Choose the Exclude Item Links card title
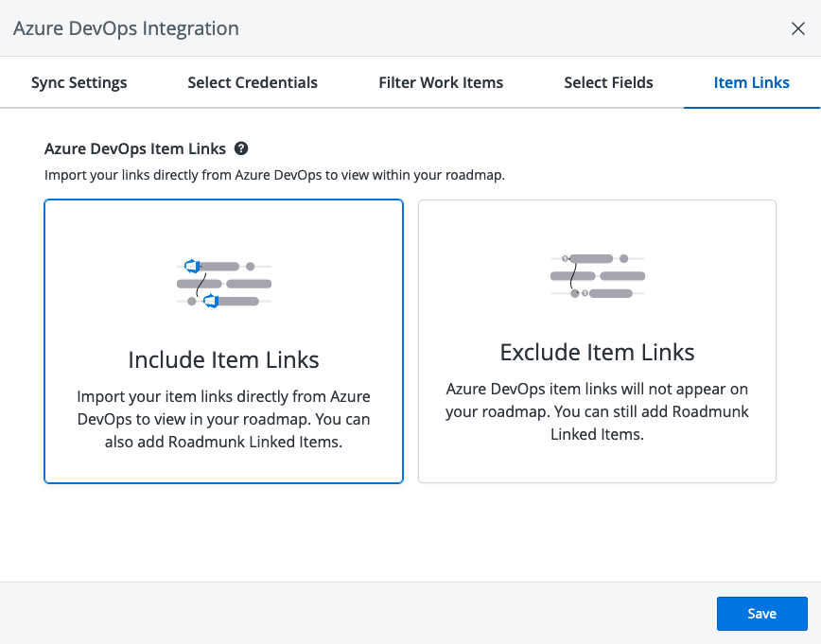The width and height of the screenshot is (821, 644). [x=597, y=353]
